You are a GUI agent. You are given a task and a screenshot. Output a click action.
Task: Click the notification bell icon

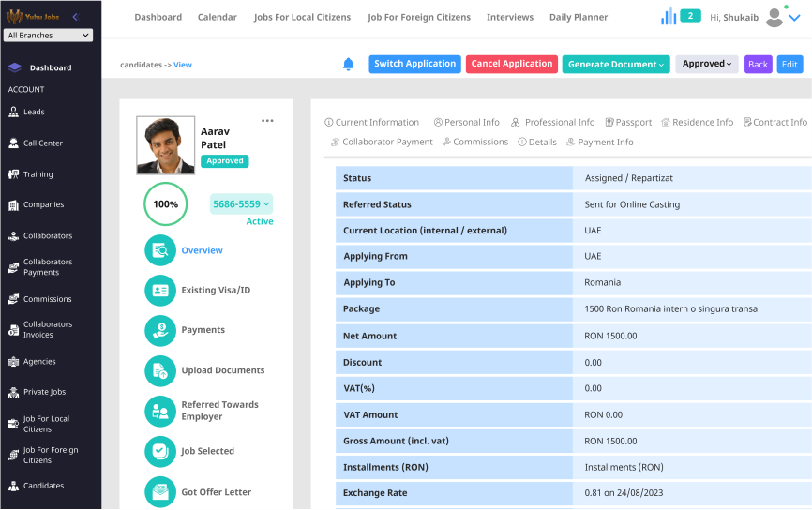[x=349, y=65]
